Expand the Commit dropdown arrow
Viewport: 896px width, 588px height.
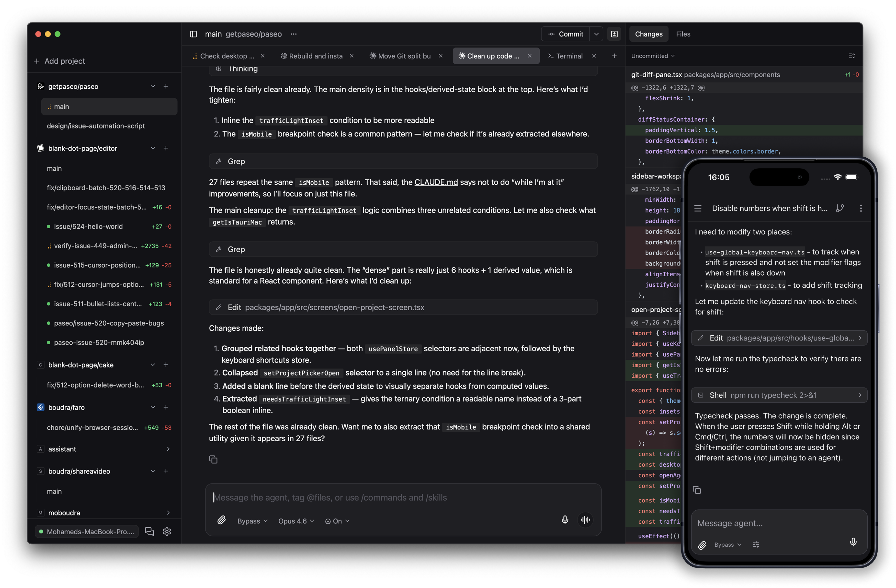[x=596, y=34]
